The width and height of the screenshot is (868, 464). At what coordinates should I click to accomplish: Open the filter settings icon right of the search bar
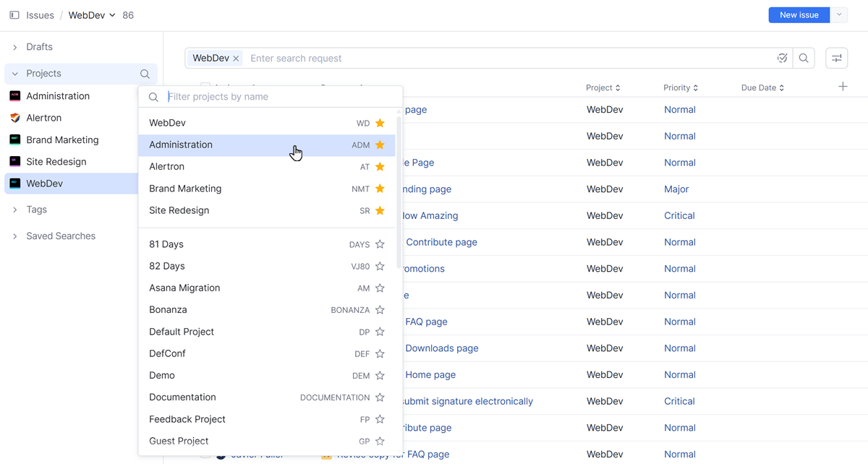coord(836,58)
